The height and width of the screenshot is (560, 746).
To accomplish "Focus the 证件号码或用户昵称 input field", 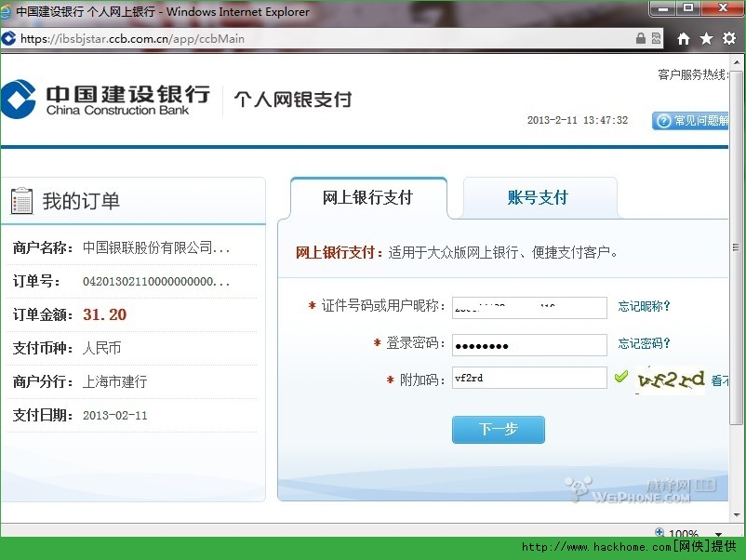I will click(529, 307).
